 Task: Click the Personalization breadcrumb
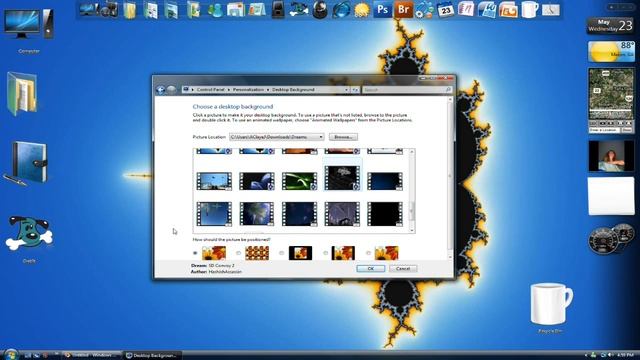pos(248,90)
